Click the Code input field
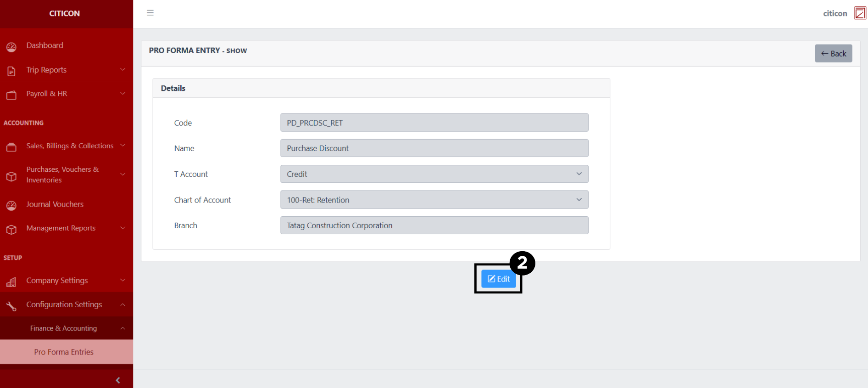Image resolution: width=868 pixels, height=388 pixels. coord(434,123)
